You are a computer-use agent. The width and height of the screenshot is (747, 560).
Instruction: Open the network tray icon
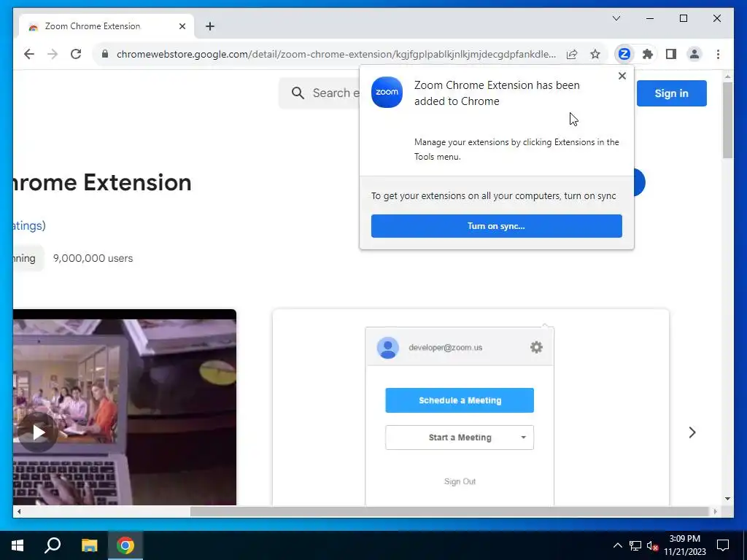635,545
